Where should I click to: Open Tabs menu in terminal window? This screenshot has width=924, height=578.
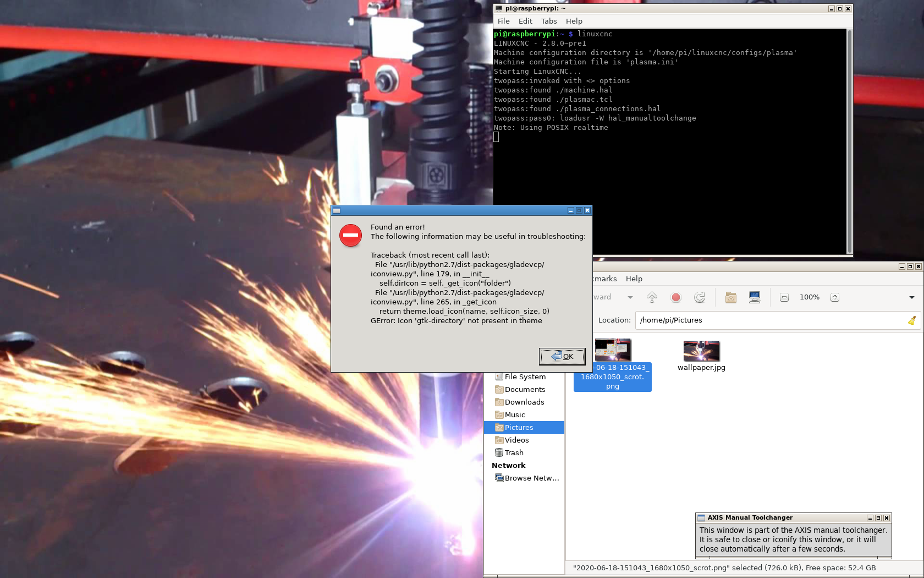(x=549, y=21)
